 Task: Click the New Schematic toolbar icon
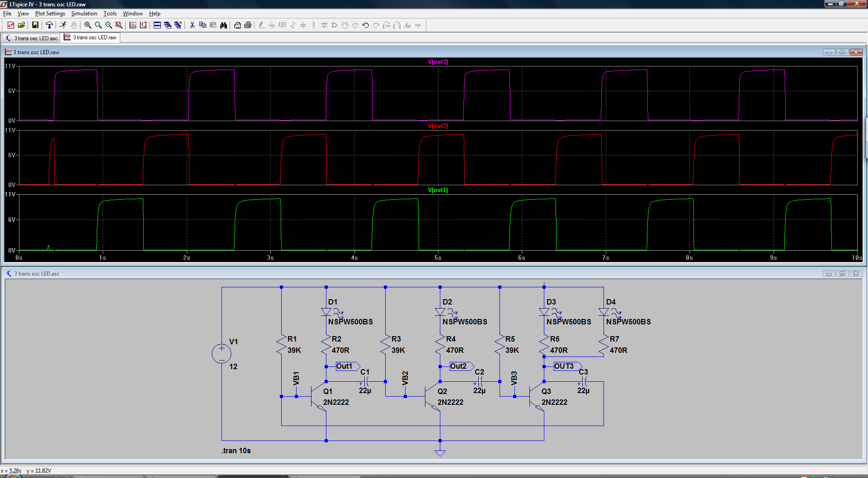click(x=11, y=25)
